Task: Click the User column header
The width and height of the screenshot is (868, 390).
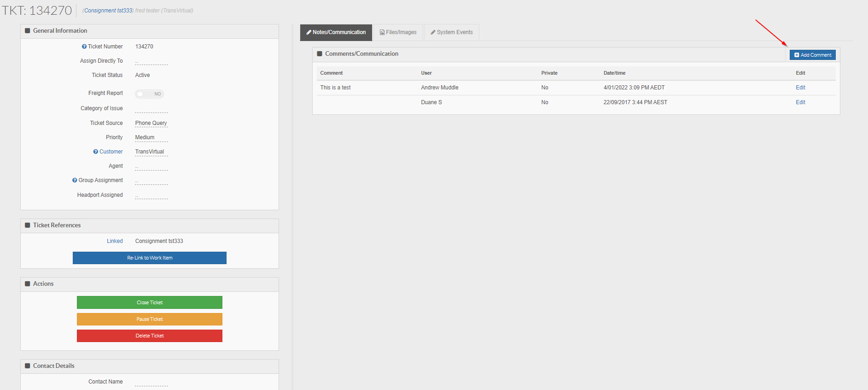Action: point(426,73)
